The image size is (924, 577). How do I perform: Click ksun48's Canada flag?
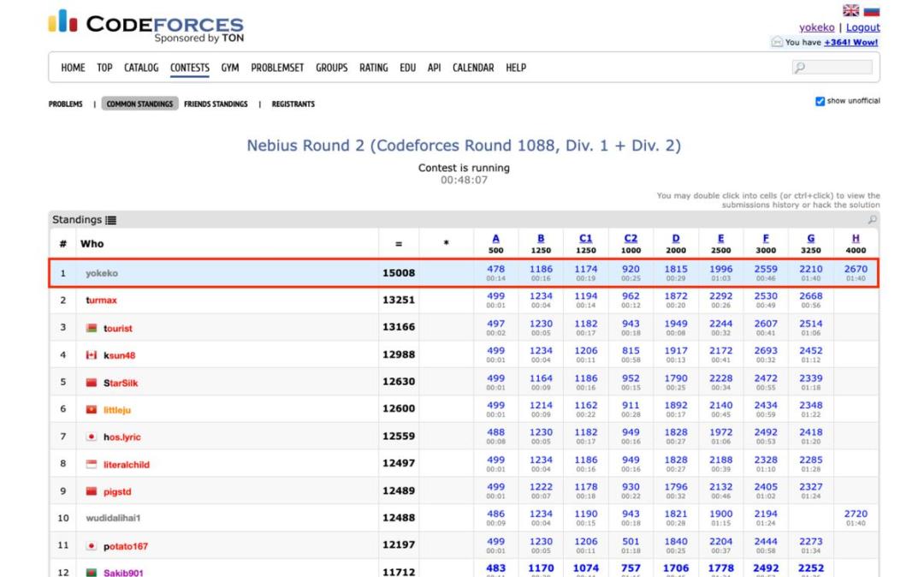pyautogui.click(x=92, y=354)
